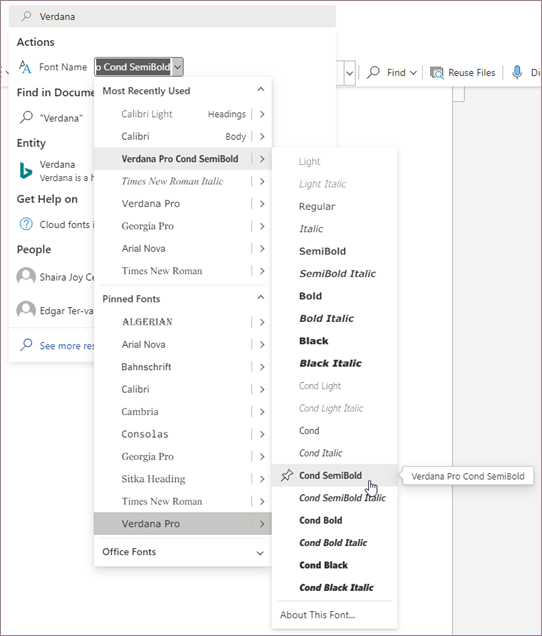Screen dimensions: 542x636
Task: Expand pinned Algerian font submenu arrow
Action: 262,322
